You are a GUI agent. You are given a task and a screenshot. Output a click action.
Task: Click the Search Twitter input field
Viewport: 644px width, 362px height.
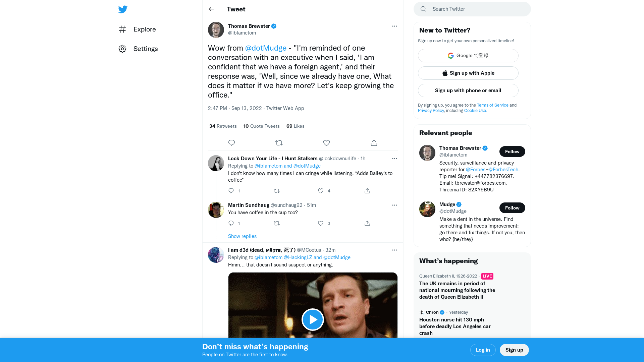(472, 9)
